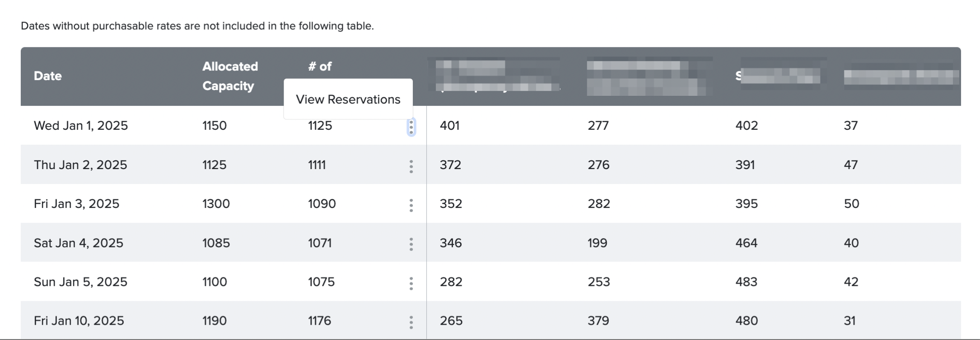
Task: Select View Reservations from the popup menu
Action: [348, 99]
